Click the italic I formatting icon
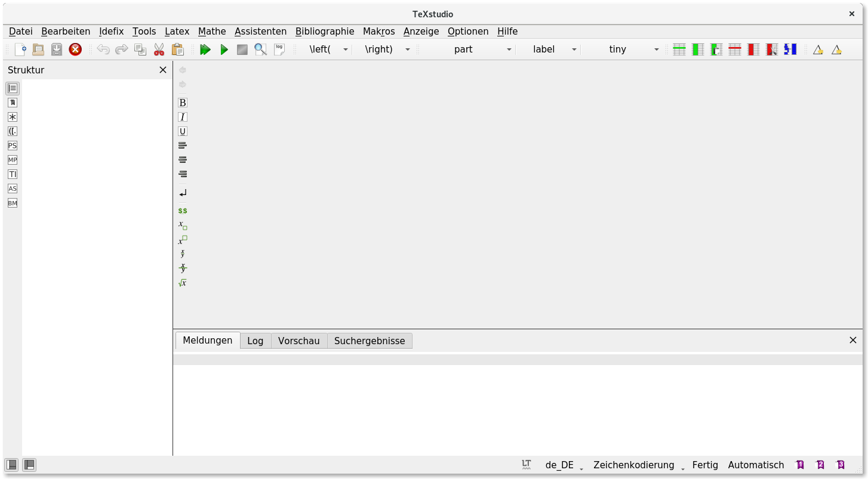The image size is (868, 479). (183, 117)
